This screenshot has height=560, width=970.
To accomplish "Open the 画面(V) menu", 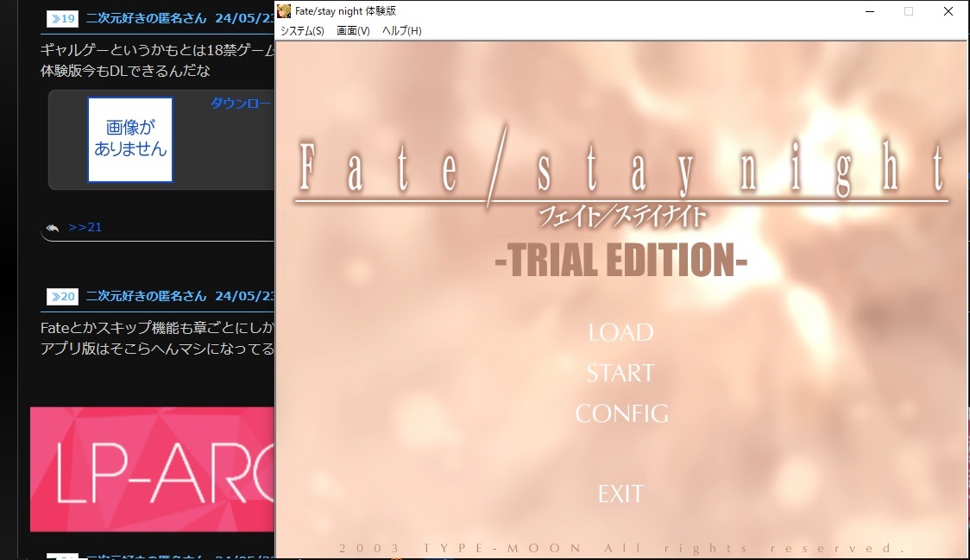I will [x=353, y=31].
